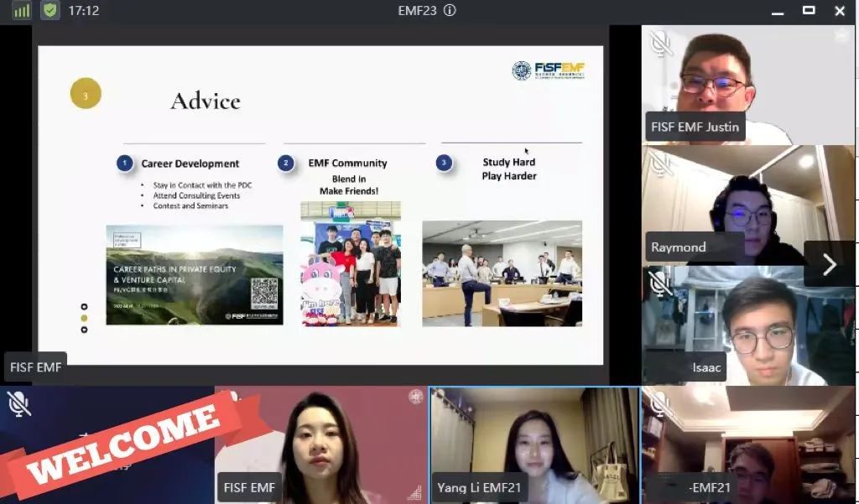This screenshot has height=504, width=859.
Task: Click muted mic icon on WELCOME tile
Action: pyautogui.click(x=18, y=403)
